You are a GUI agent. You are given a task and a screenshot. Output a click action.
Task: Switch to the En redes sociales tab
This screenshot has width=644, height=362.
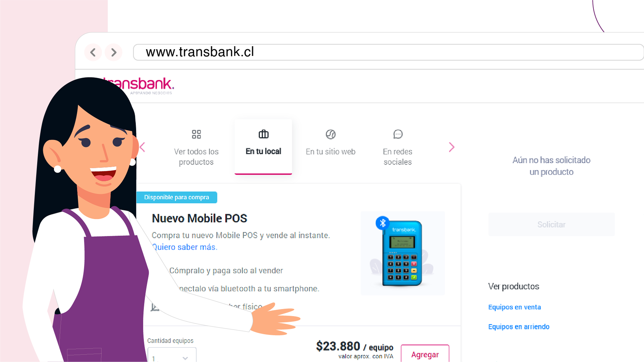(x=397, y=147)
